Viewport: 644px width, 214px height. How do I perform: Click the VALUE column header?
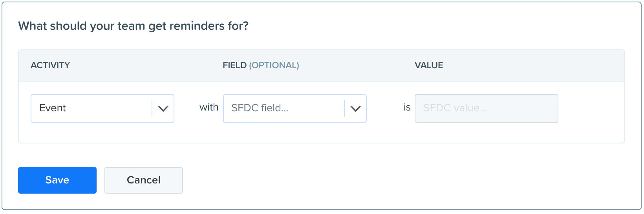pos(429,65)
